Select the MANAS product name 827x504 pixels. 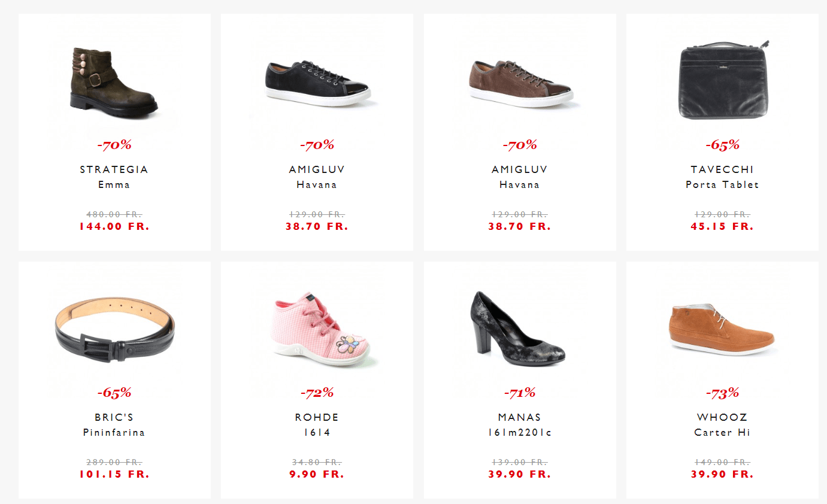point(519,417)
